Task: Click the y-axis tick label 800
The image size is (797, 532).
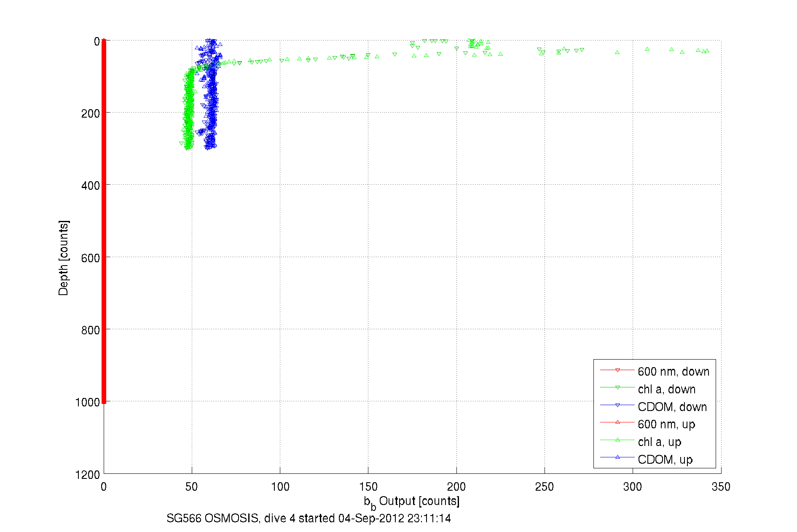Action: (91, 330)
